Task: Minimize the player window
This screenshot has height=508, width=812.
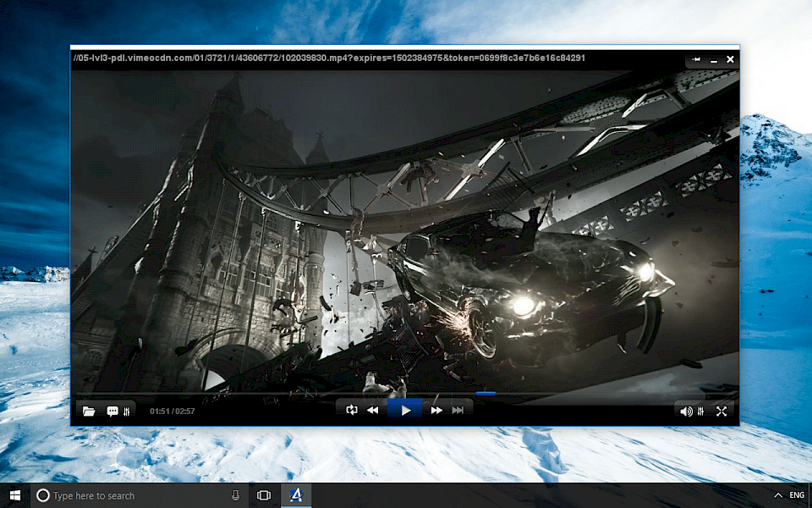Action: pos(714,60)
